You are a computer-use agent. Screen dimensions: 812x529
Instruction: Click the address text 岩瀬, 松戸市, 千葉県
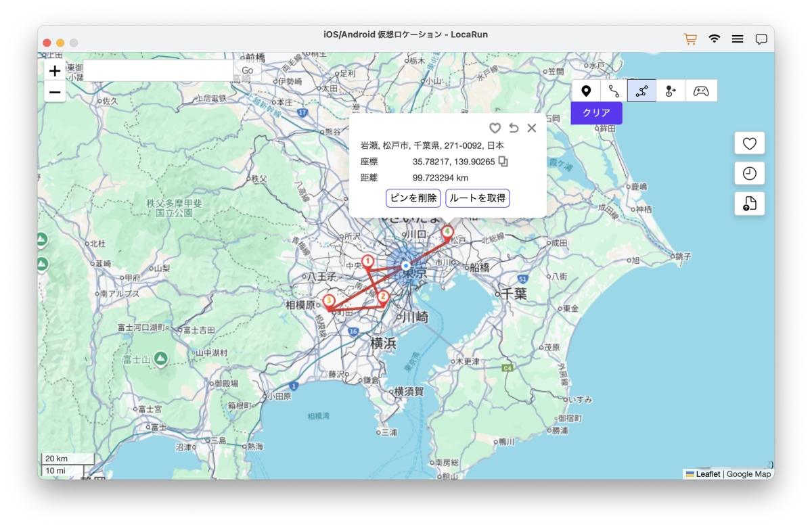point(432,145)
